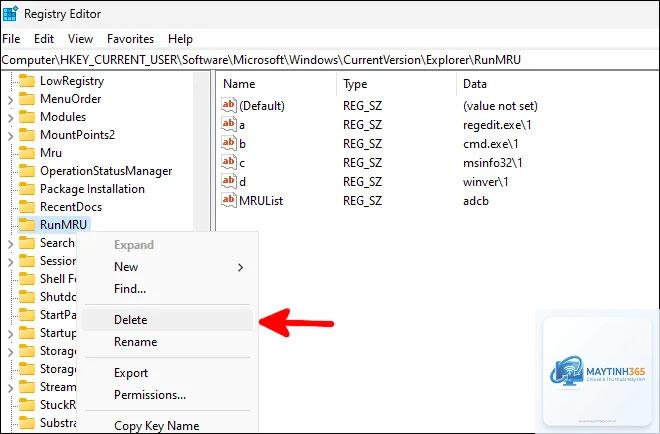This screenshot has height=434, width=660.
Task: Select the regedit.exe\1 data cell
Action: (497, 125)
